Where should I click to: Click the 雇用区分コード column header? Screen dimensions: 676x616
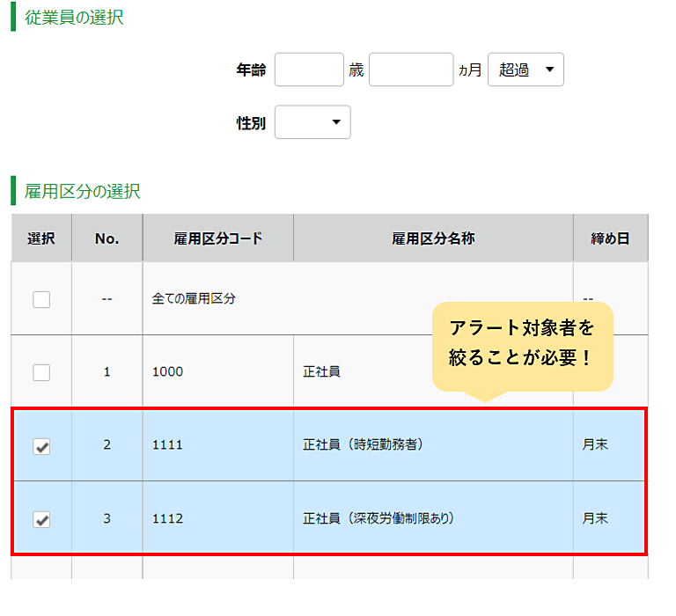tap(218, 238)
